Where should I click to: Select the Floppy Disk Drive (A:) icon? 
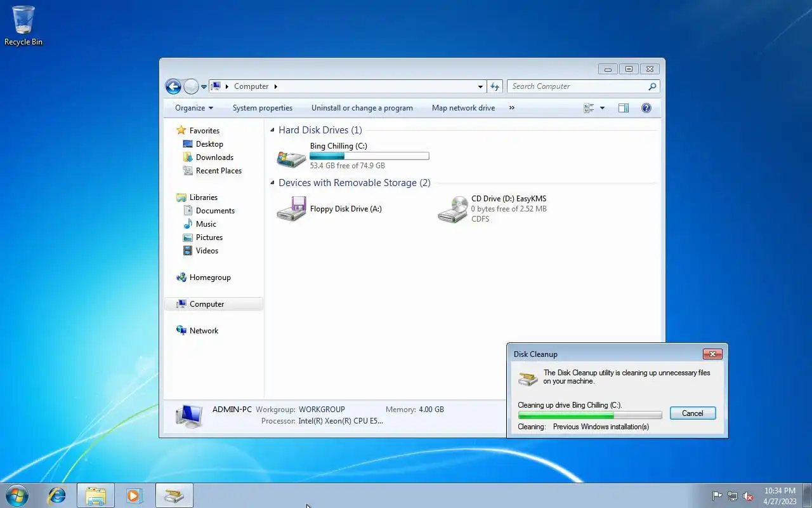[x=291, y=209]
